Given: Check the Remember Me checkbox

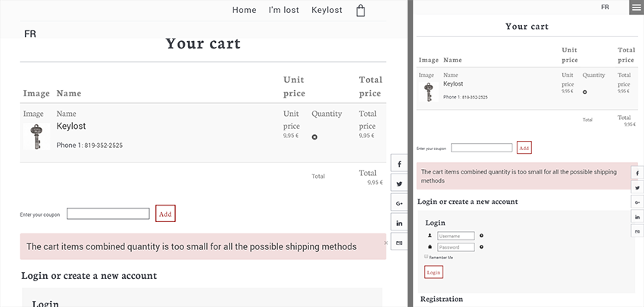Looking at the screenshot, I should (427, 258).
